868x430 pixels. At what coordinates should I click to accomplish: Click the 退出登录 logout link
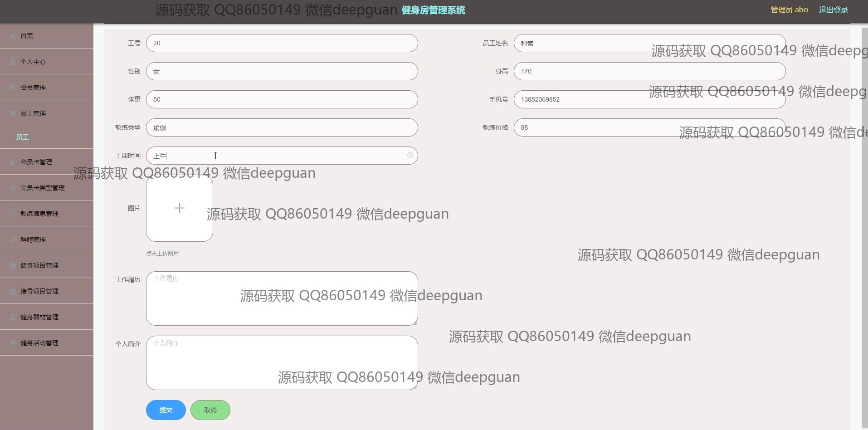(833, 10)
